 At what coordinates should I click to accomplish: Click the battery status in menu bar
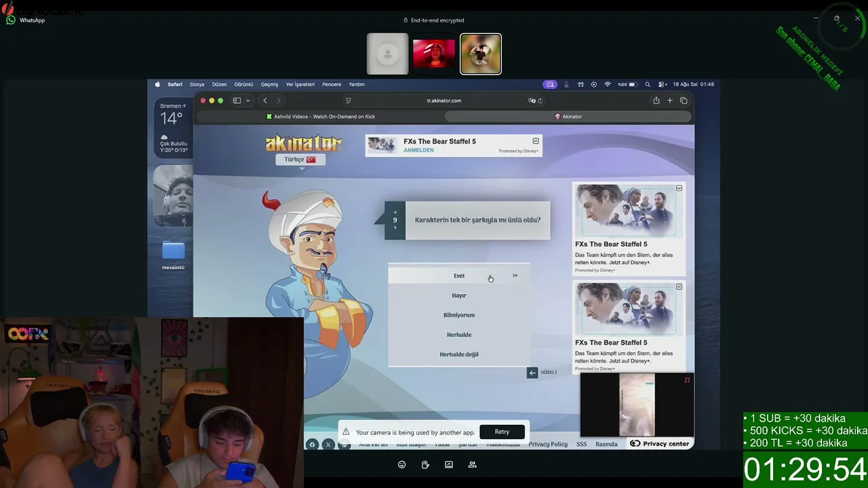coord(627,85)
